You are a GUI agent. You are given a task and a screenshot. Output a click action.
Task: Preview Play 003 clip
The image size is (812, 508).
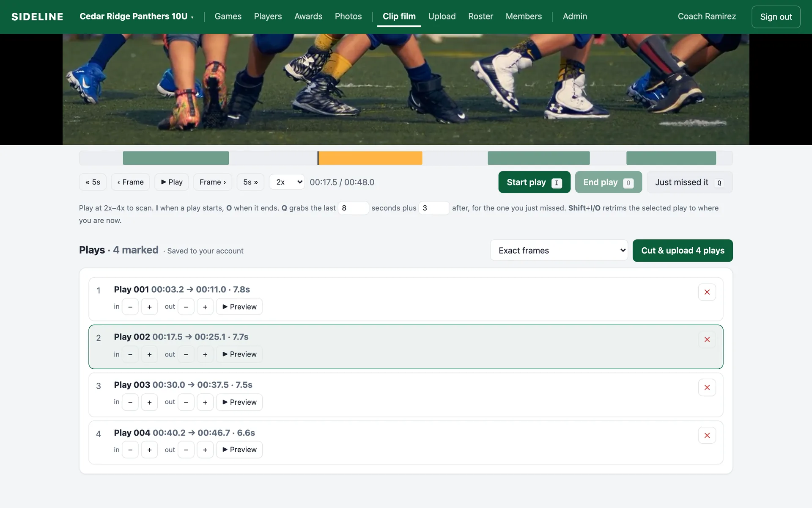(x=239, y=402)
